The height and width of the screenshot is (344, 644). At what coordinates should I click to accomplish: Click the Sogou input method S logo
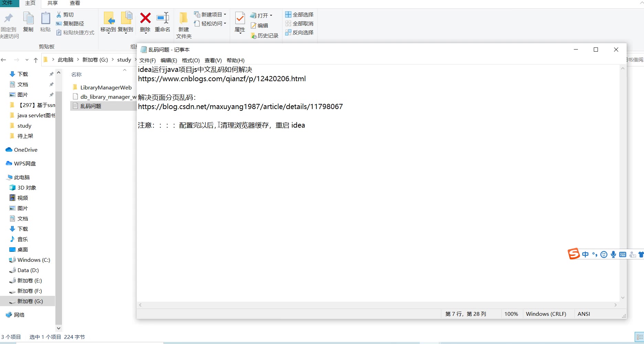573,254
